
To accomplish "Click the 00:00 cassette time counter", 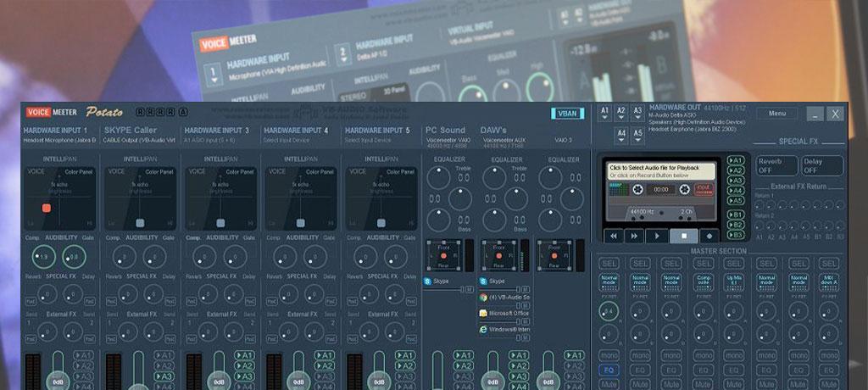I will 661,189.
